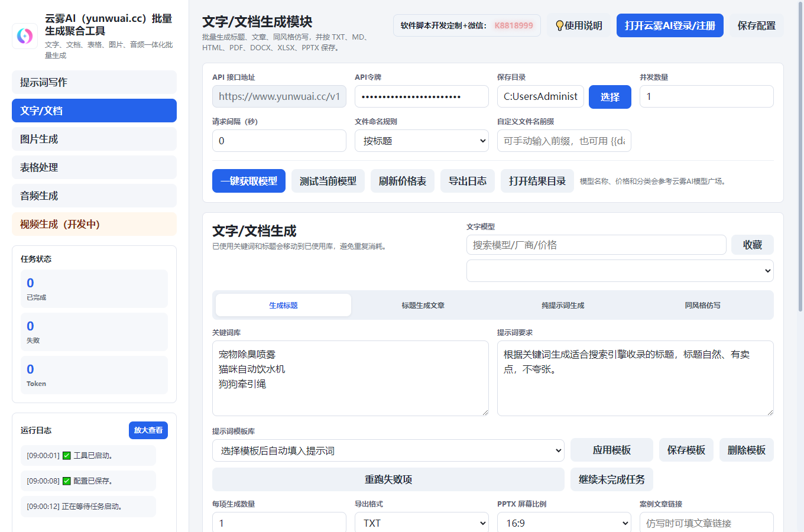The height and width of the screenshot is (532, 804).
Task: Click the 已完成 count card
Action: (x=94, y=288)
